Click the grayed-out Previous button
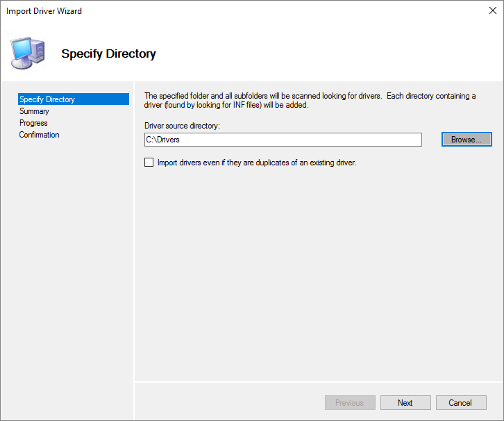The height and width of the screenshot is (421, 504). pos(349,403)
